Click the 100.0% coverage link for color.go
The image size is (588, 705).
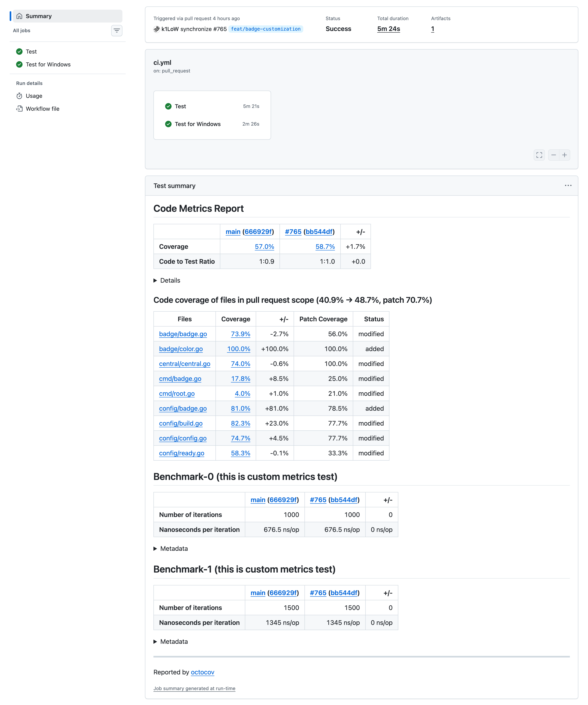pyautogui.click(x=239, y=349)
